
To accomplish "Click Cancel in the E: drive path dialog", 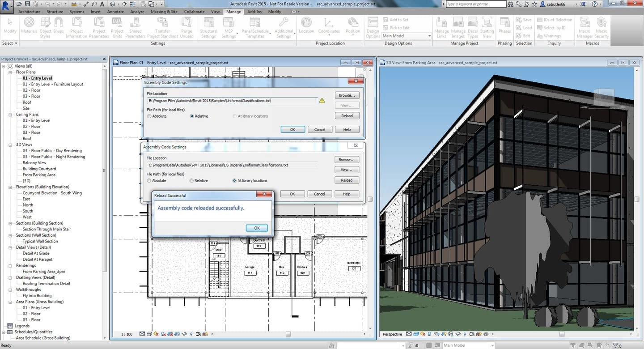I will [320, 129].
